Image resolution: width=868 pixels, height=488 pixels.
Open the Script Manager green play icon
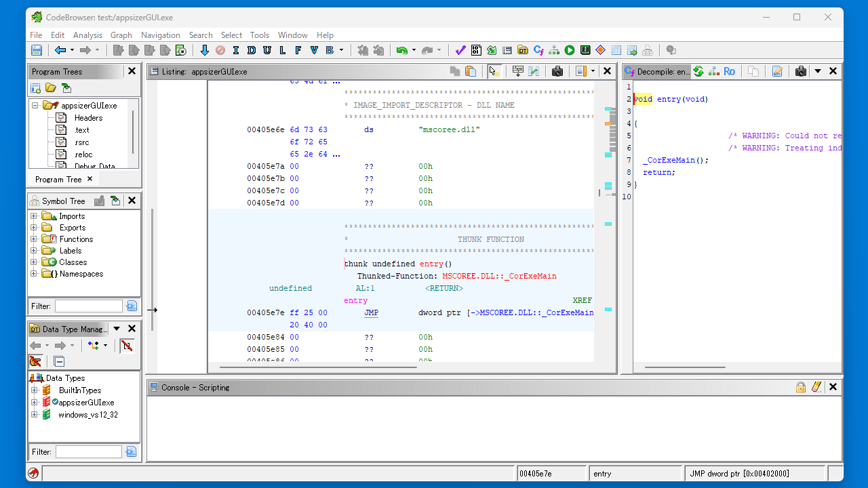pos(570,50)
